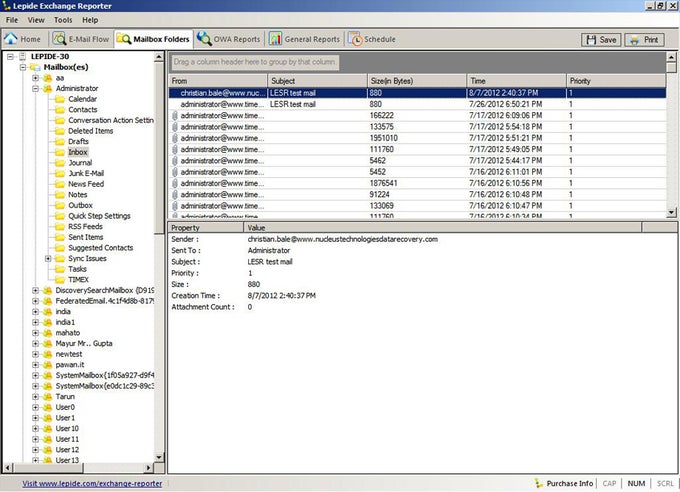680x492 pixels.
Task: Expand the mahato mailbox node
Action: click(x=36, y=333)
